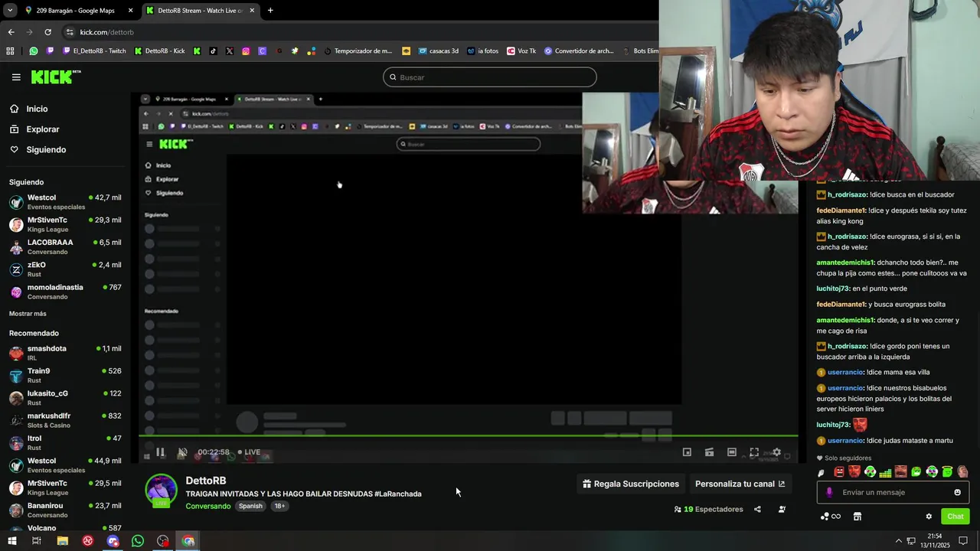Click the channel points infinity icon
The width and height of the screenshot is (980, 551).
(830, 517)
